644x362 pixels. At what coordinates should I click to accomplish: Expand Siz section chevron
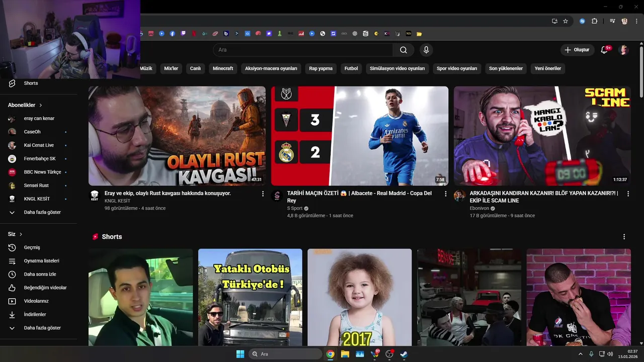[21, 234]
